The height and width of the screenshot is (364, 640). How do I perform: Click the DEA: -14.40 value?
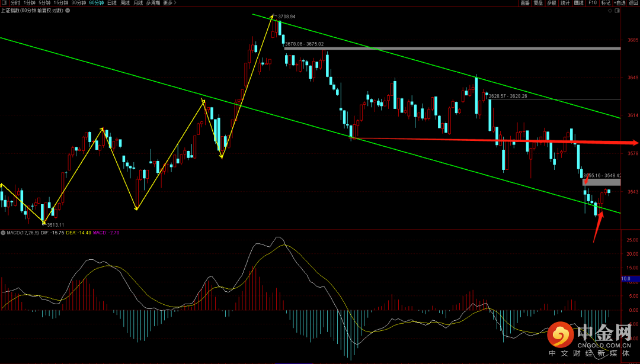pyautogui.click(x=78, y=233)
